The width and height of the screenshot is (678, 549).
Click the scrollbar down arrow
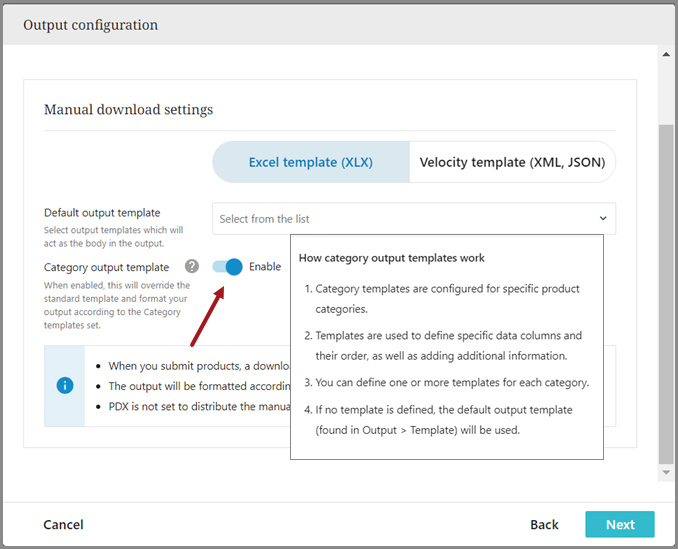click(x=666, y=470)
